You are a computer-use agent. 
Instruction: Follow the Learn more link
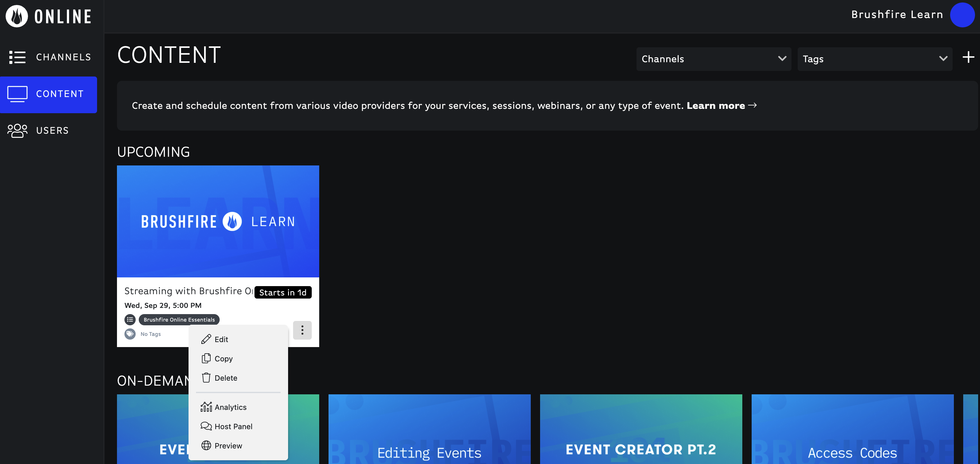(716, 105)
